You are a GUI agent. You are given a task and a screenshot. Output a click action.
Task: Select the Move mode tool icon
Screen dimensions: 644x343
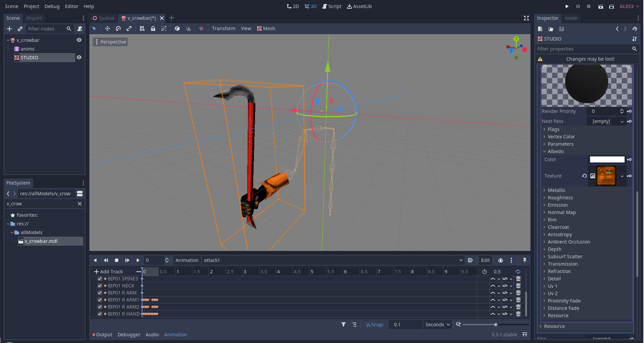(x=107, y=28)
